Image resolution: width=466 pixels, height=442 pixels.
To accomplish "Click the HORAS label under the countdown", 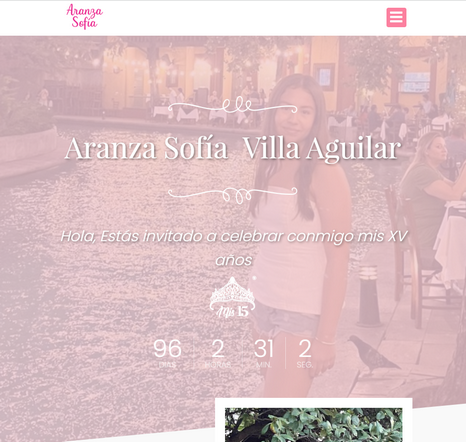I will 218,365.
